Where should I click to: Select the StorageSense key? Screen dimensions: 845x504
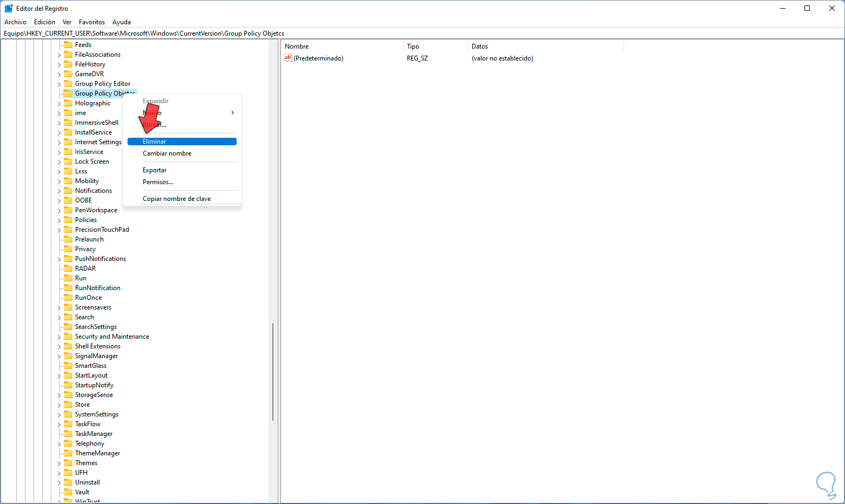(94, 395)
